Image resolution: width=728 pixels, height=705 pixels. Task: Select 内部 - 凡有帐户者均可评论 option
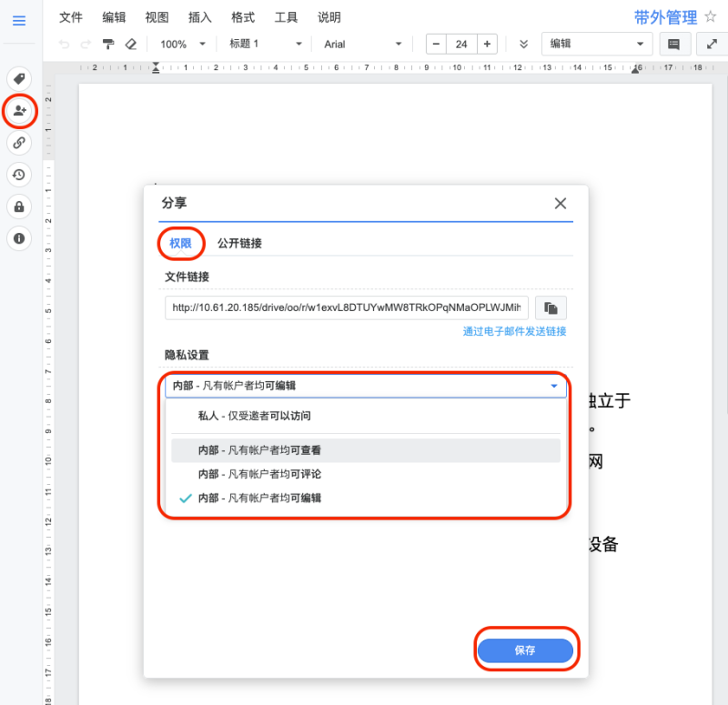click(366, 474)
